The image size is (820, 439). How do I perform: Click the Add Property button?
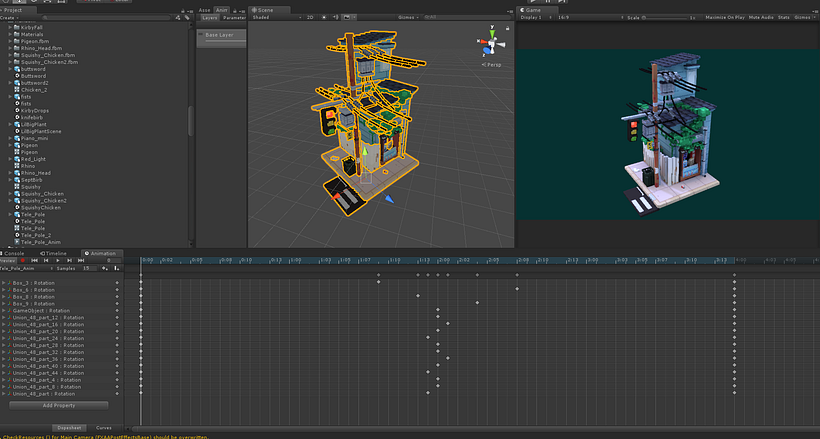pyautogui.click(x=59, y=406)
